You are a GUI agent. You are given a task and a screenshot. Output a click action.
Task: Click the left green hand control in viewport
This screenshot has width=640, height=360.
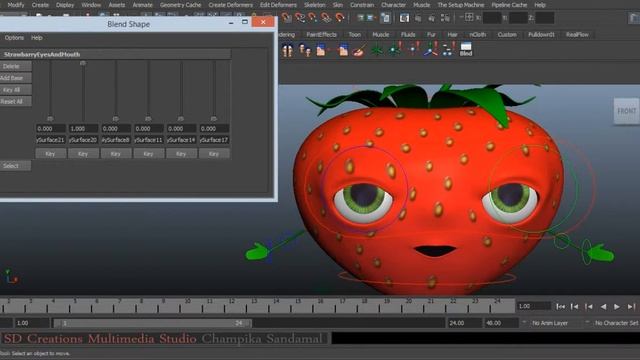(x=258, y=251)
